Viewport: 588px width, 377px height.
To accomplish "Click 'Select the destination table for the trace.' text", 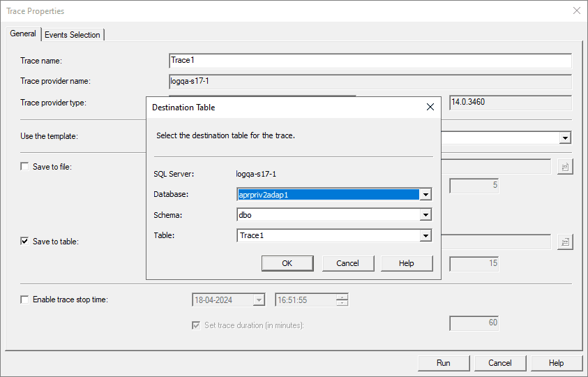I will click(x=226, y=135).
